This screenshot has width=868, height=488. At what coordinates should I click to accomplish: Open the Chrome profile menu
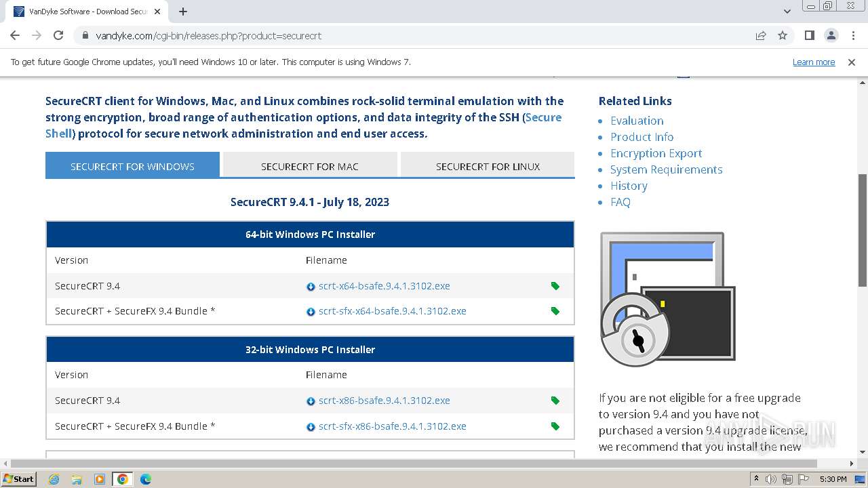[x=831, y=35]
